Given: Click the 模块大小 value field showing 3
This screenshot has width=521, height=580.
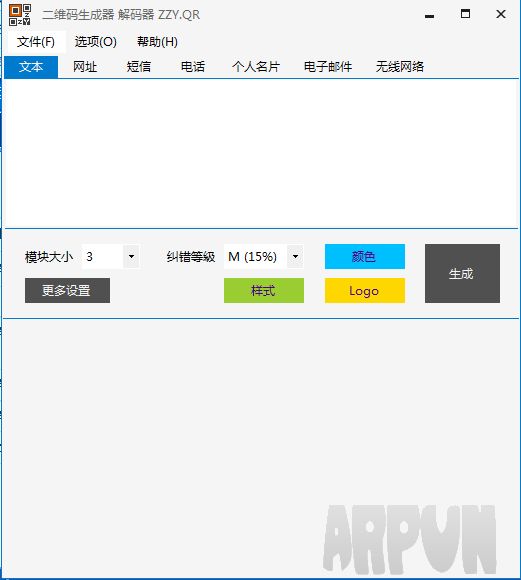Looking at the screenshot, I should point(102,256).
